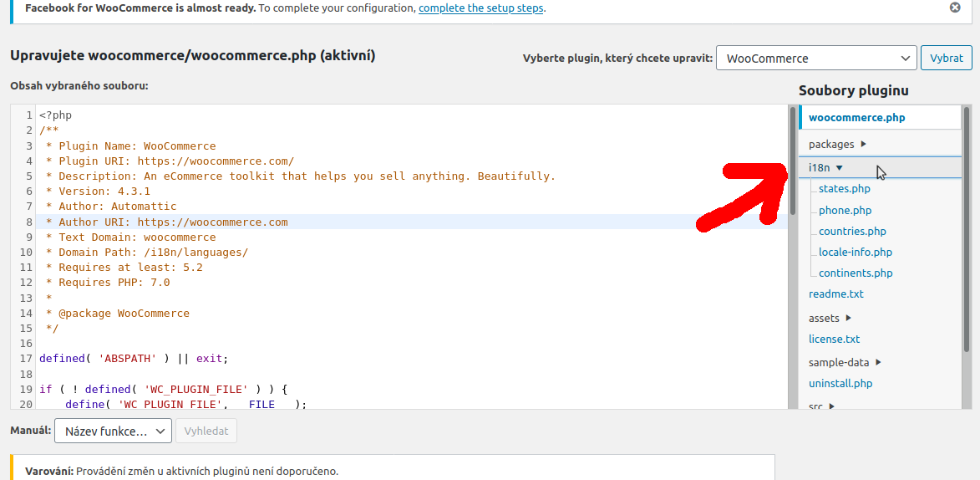Click the 'Requires PHP: 7.0' code line
Screen dimensions: 980x480
pos(108,283)
